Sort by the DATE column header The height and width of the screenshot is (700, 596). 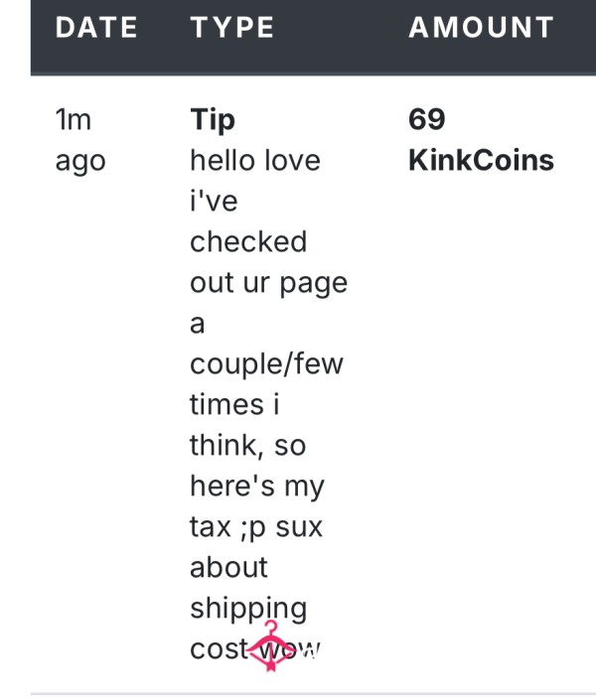tap(96, 27)
